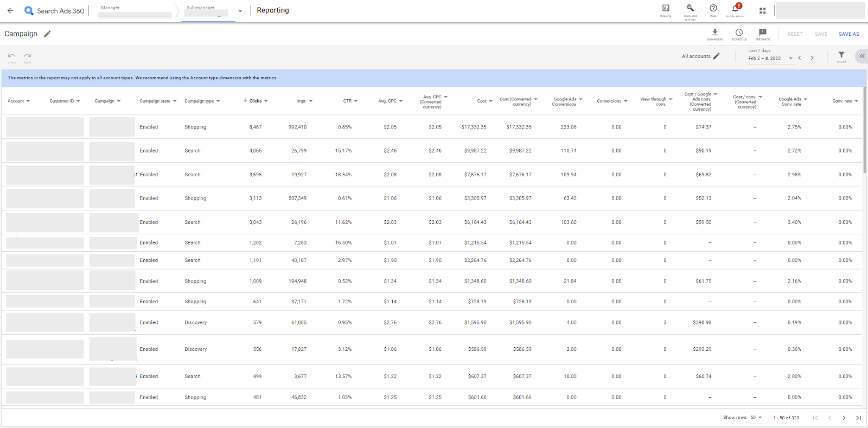The width and height of the screenshot is (868, 428).
Task: Open the Filter funnel icon
Action: point(841,56)
